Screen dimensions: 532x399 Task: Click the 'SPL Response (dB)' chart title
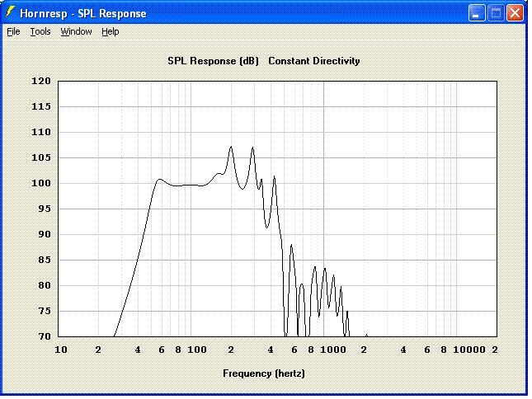click(213, 61)
